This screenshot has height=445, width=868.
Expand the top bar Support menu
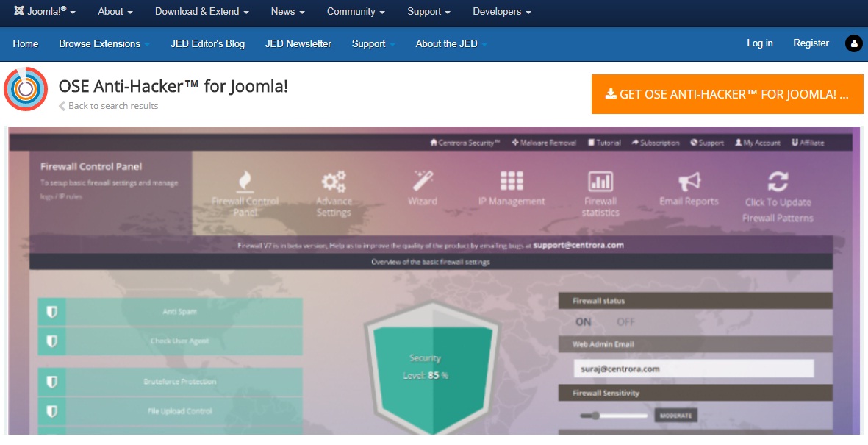pyautogui.click(x=428, y=12)
